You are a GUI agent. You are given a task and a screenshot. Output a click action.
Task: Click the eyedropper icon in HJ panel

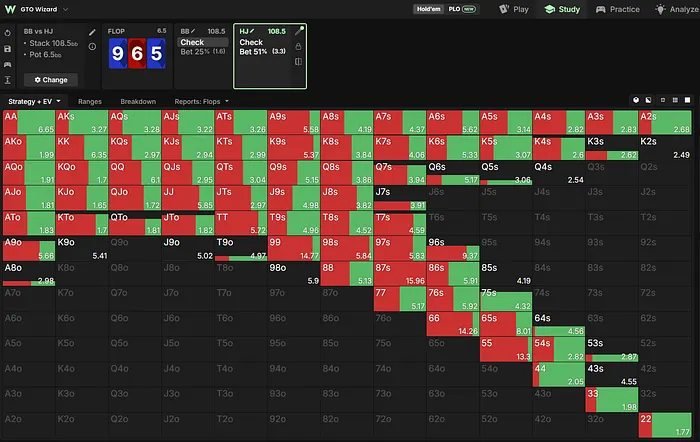pyautogui.click(x=299, y=31)
